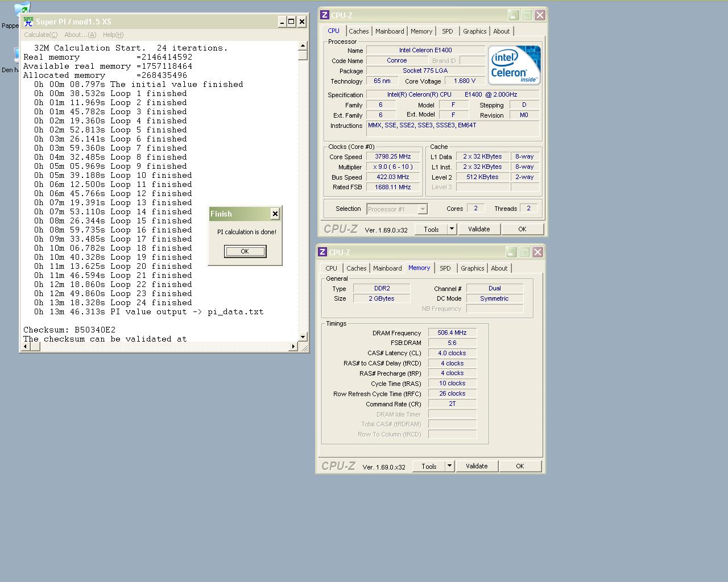
Task: Switch to About tab in top CPU-Z
Action: tap(502, 31)
